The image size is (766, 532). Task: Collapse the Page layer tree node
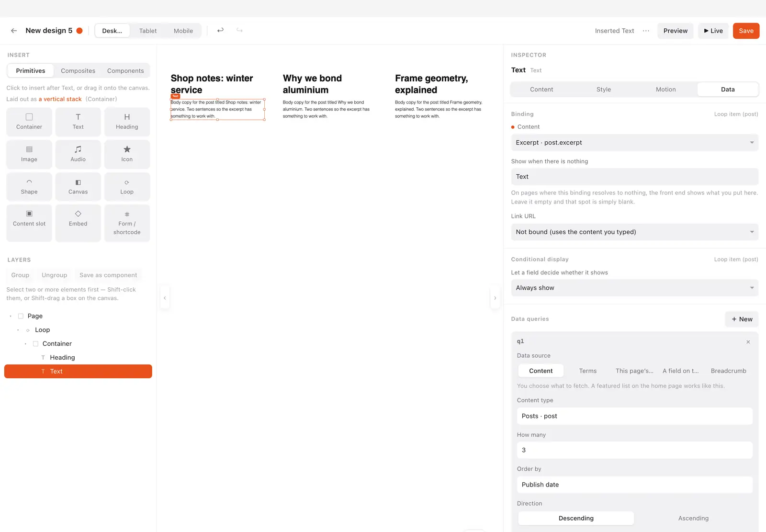(11, 316)
